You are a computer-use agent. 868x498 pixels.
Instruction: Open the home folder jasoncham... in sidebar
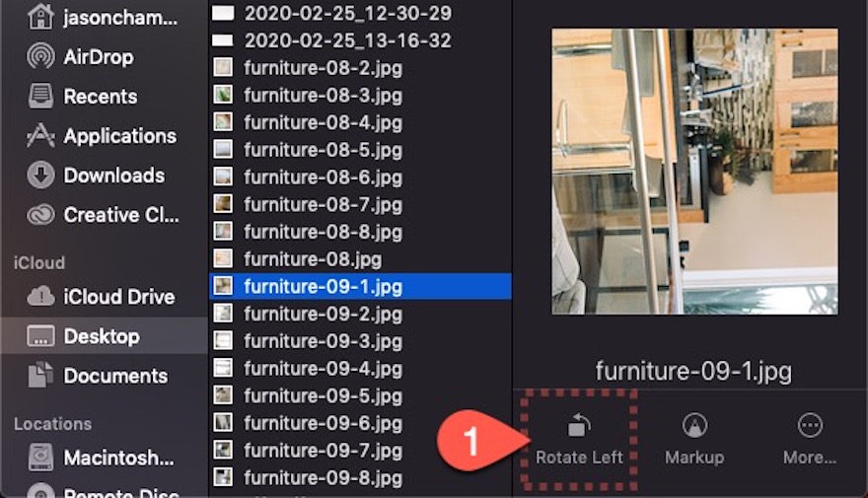(103, 17)
